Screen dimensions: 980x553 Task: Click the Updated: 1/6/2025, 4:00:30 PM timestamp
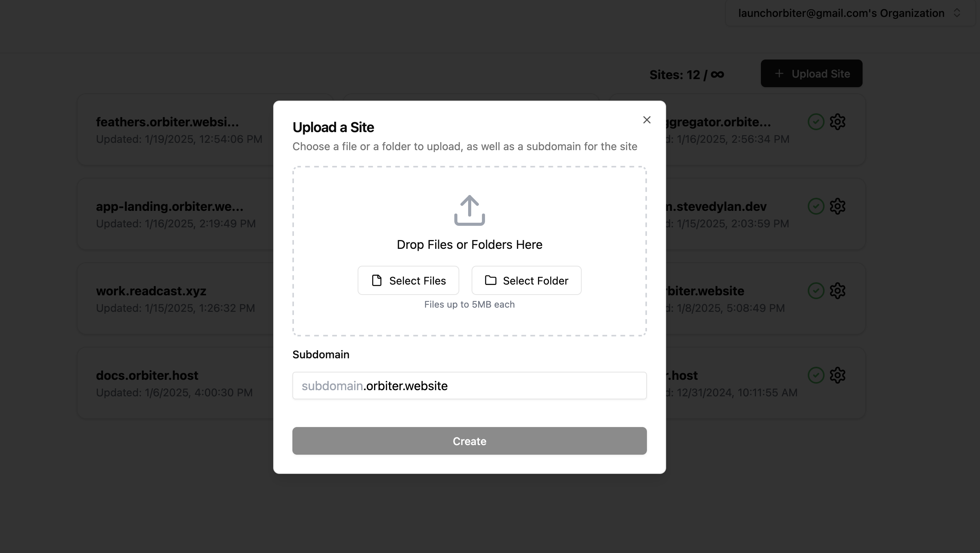(174, 392)
